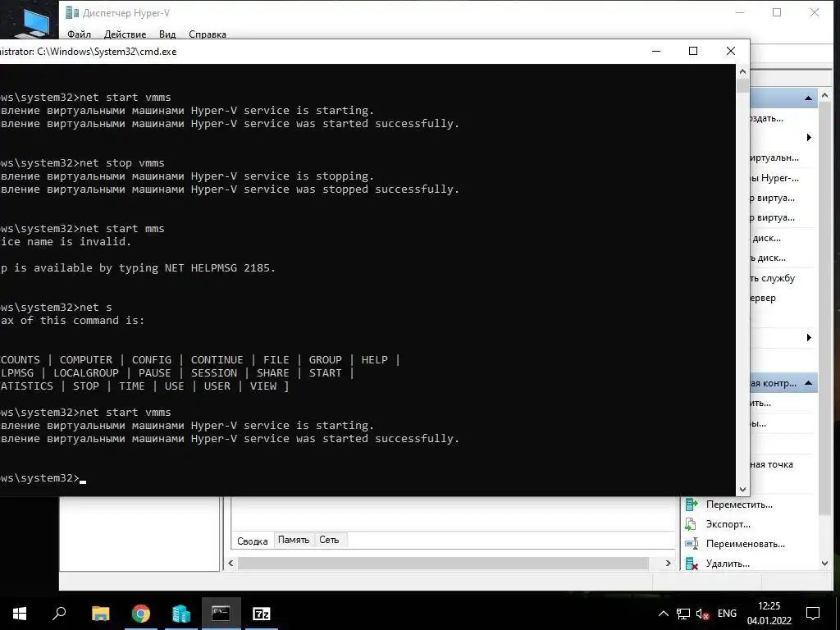Click the 'net stop vmms' command line

point(82,163)
